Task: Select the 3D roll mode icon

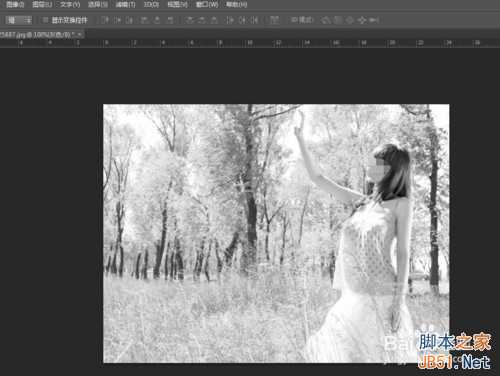Action: [338, 20]
